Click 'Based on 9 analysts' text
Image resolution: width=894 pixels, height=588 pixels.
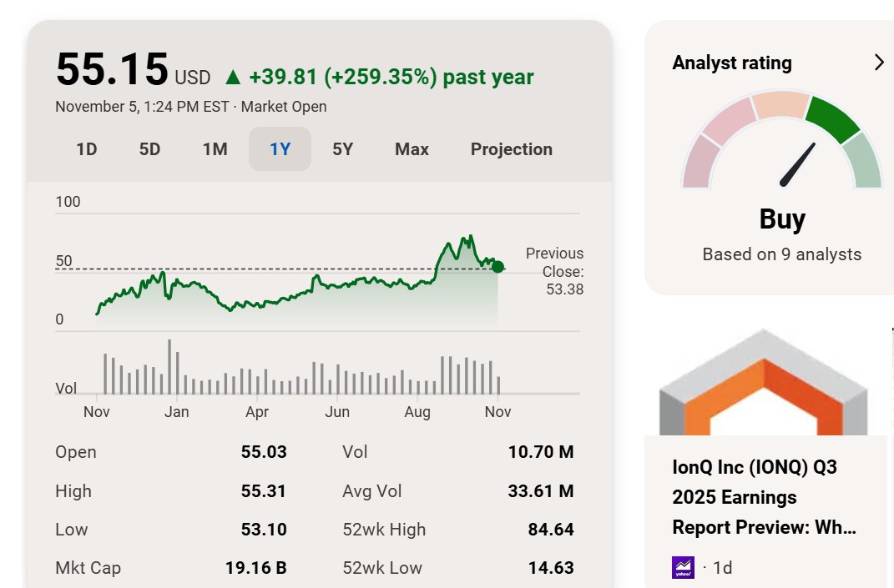[x=781, y=254]
